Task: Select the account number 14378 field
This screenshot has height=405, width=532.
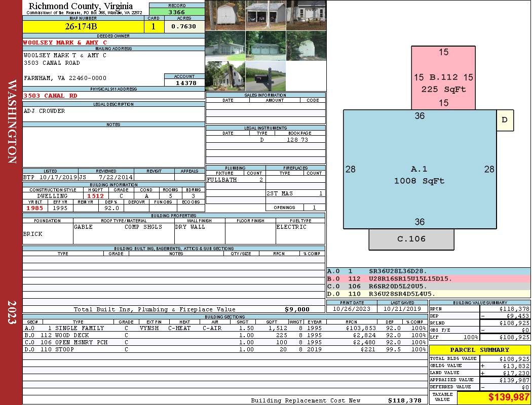Action: coord(184,83)
